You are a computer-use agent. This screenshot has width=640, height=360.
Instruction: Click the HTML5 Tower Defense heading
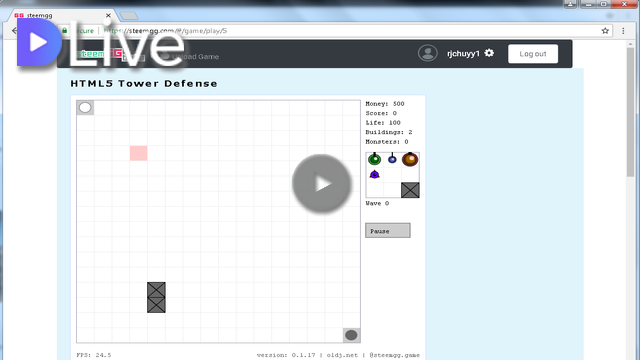tap(144, 84)
